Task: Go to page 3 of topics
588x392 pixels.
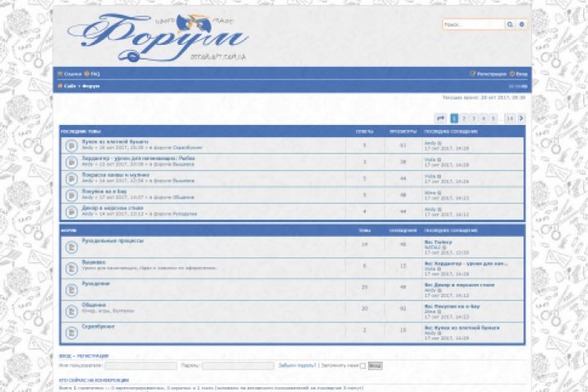Action: click(474, 118)
